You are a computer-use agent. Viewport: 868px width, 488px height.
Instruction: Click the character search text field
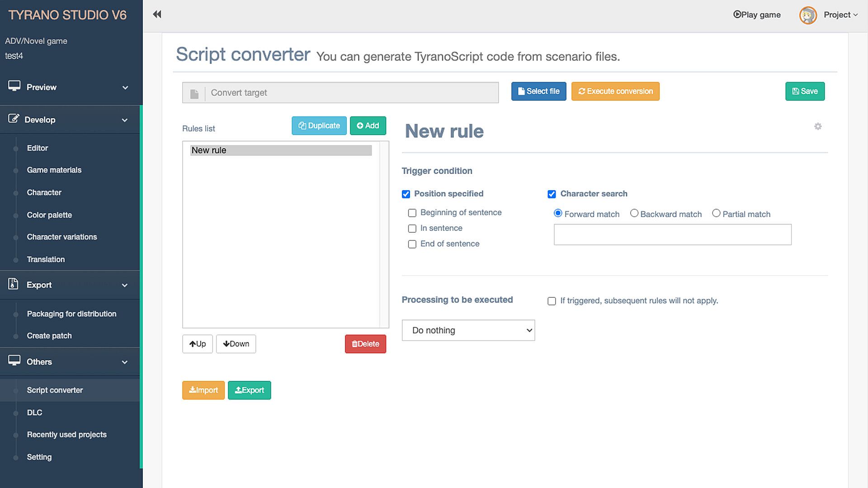pyautogui.click(x=672, y=235)
